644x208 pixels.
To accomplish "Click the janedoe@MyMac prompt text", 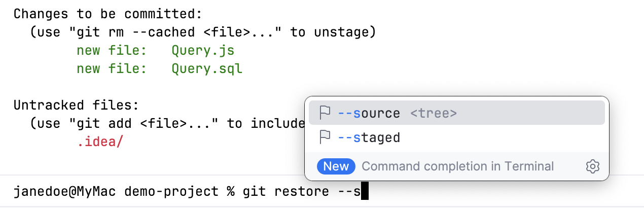I will 65,192.
